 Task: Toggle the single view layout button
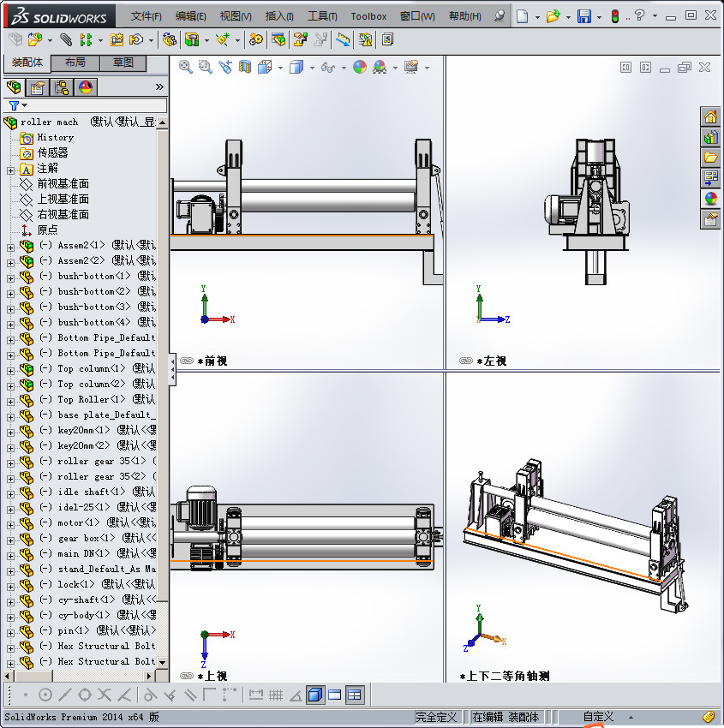[x=334, y=695]
